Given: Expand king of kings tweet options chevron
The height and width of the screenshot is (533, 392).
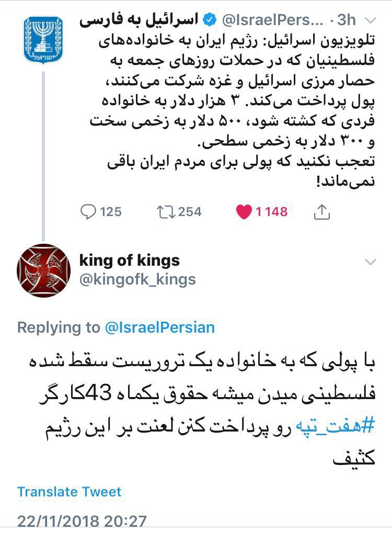Looking at the screenshot, I should coord(370,262).
